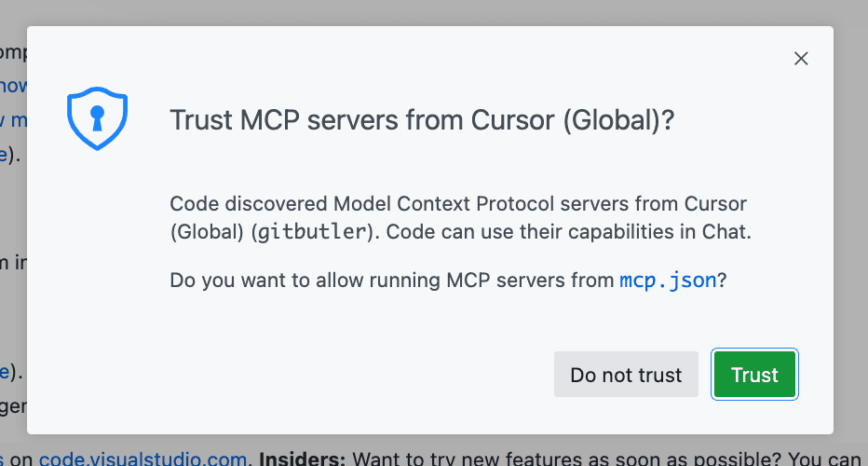Close the MCP trust dialog with X
This screenshot has width=868, height=466.
(x=800, y=59)
